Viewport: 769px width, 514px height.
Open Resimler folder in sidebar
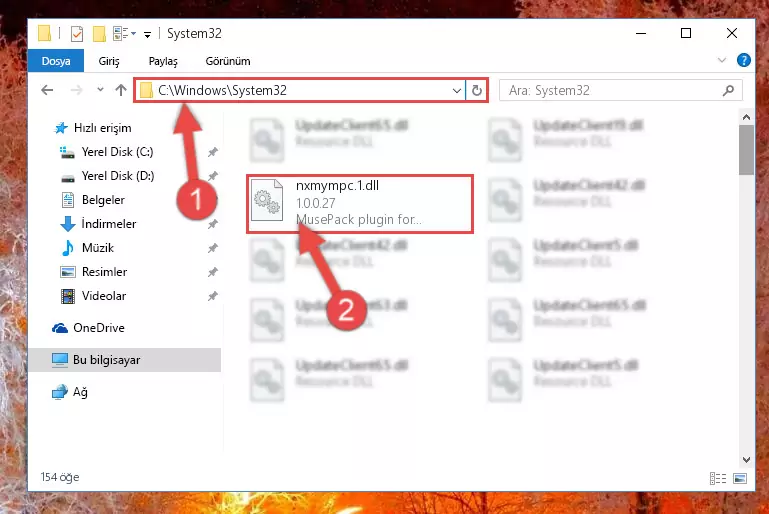coord(104,272)
